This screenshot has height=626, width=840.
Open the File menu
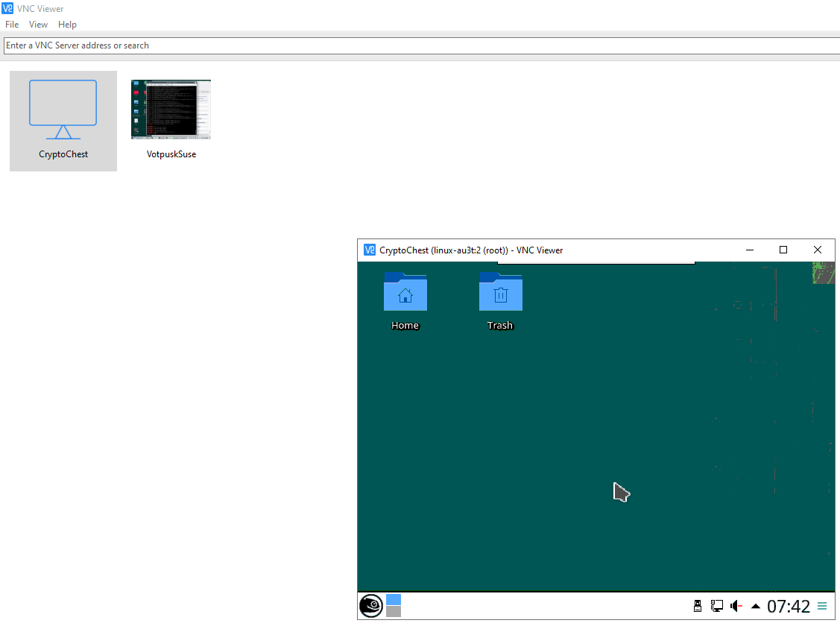pos(12,25)
